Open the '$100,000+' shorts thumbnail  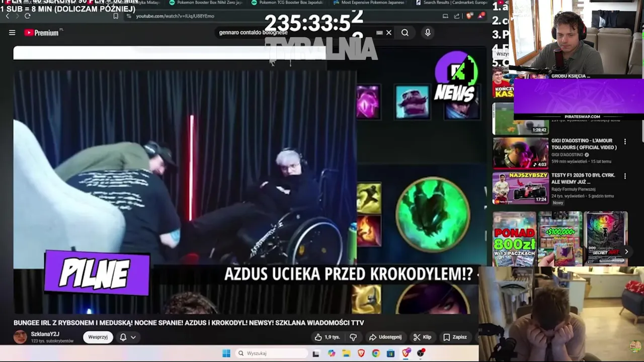(560, 239)
